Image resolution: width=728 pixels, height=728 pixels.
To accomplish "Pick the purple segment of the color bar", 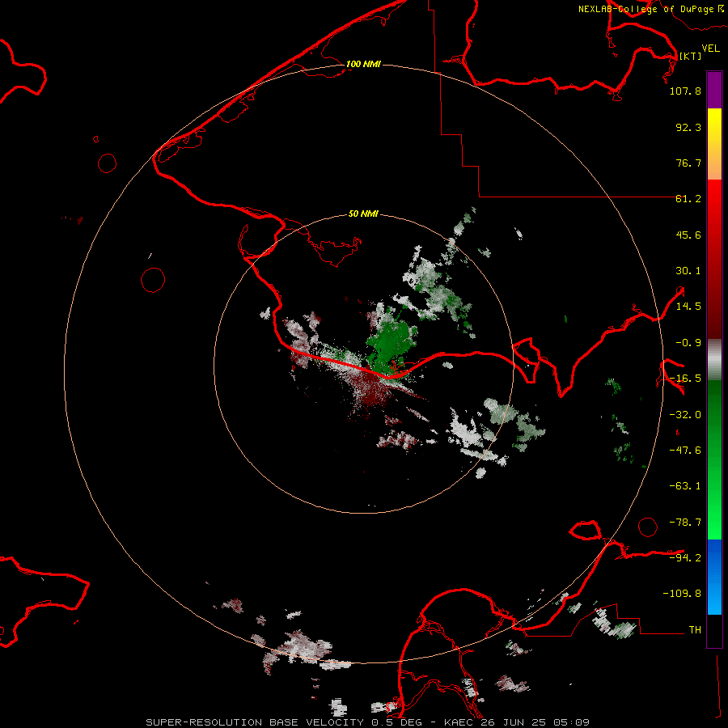I will pos(714,90).
